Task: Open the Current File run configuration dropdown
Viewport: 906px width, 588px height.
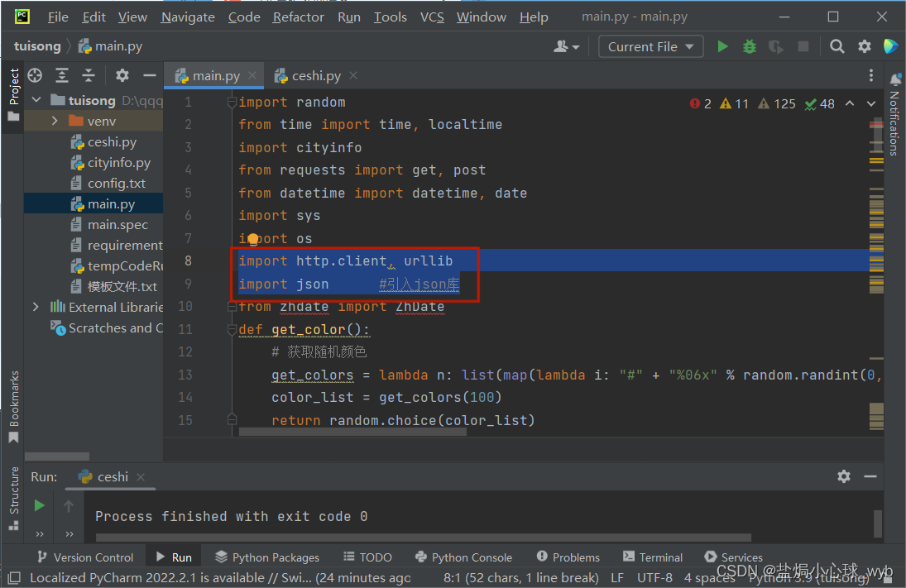Action: tap(650, 47)
